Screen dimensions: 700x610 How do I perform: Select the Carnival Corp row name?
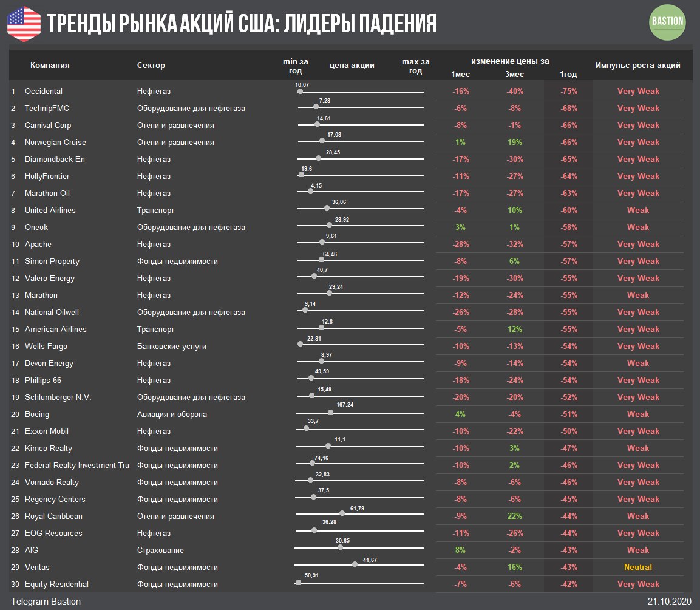coord(48,126)
